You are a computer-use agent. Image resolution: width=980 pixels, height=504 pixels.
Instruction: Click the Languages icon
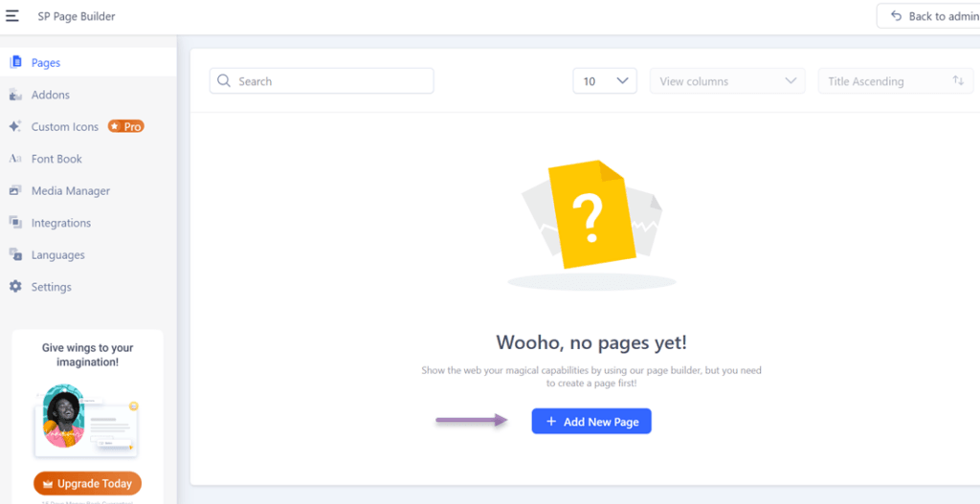click(x=15, y=255)
